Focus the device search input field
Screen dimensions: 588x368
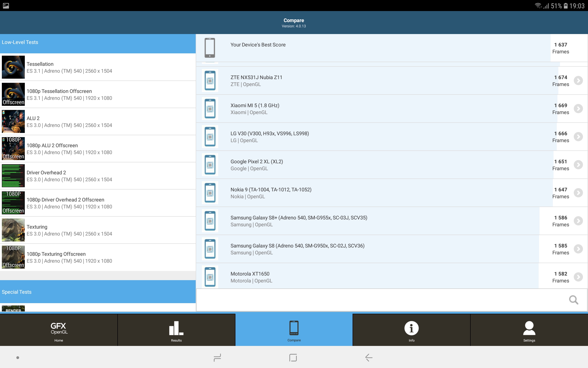(x=392, y=300)
